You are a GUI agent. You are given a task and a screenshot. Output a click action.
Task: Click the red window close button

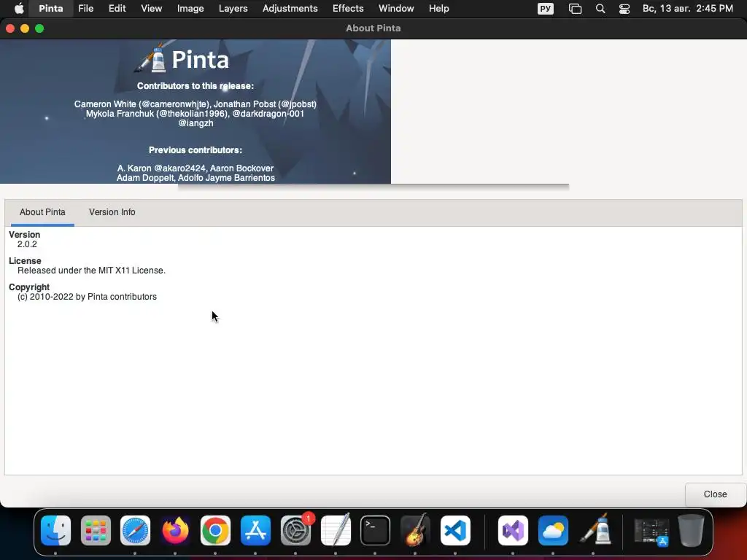[10, 28]
